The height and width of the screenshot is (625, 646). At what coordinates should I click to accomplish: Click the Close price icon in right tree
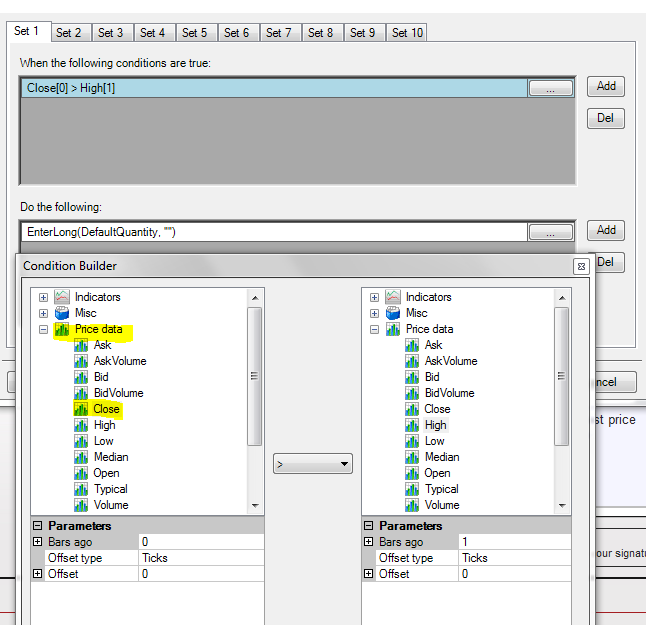412,409
